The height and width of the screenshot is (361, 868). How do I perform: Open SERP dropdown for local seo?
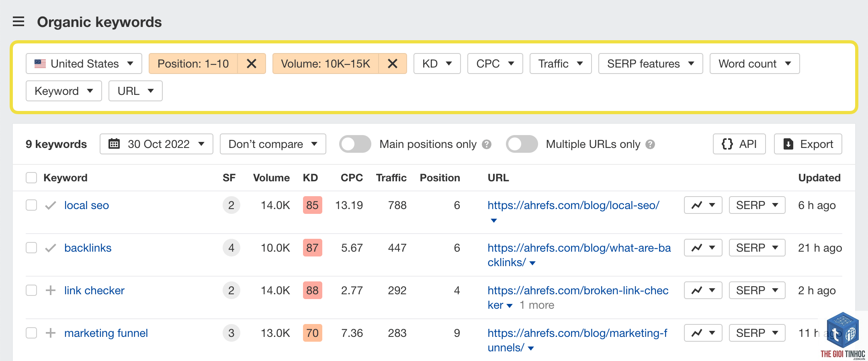757,205
